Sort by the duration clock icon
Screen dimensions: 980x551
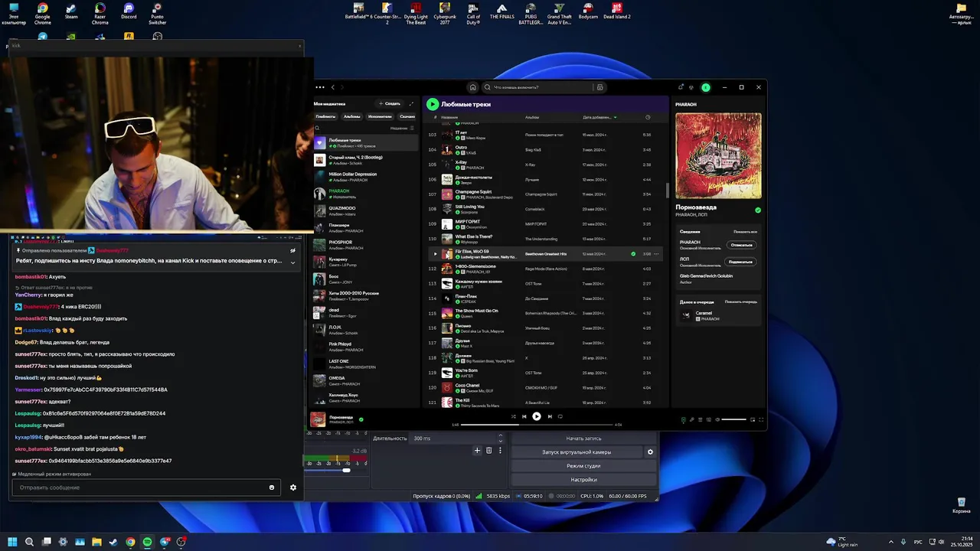(x=648, y=117)
